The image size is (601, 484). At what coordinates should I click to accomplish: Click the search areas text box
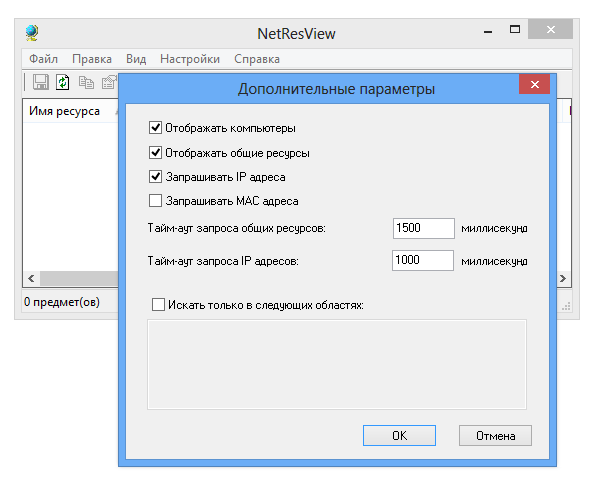coord(337,364)
